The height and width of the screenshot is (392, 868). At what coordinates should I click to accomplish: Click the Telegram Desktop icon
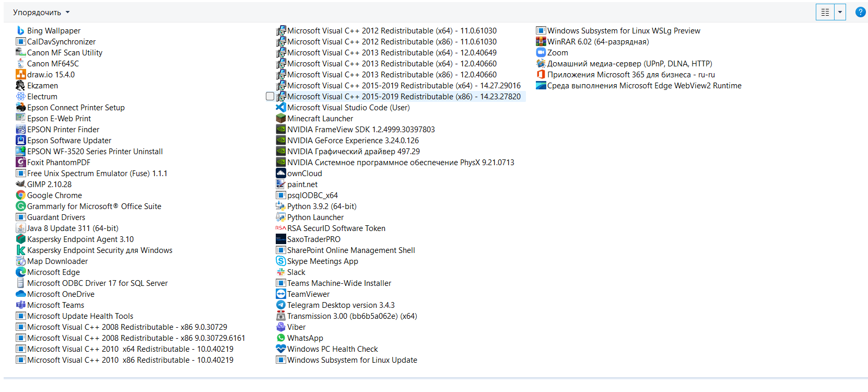click(x=281, y=305)
